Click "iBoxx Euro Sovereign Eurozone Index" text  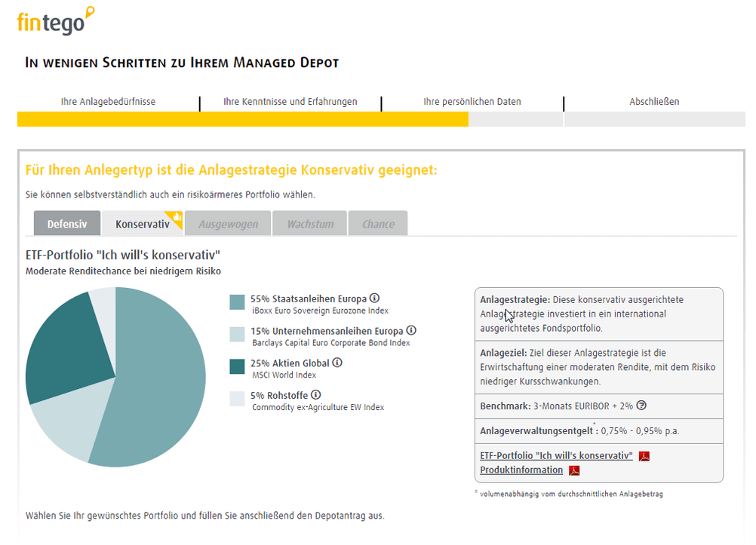320,311
